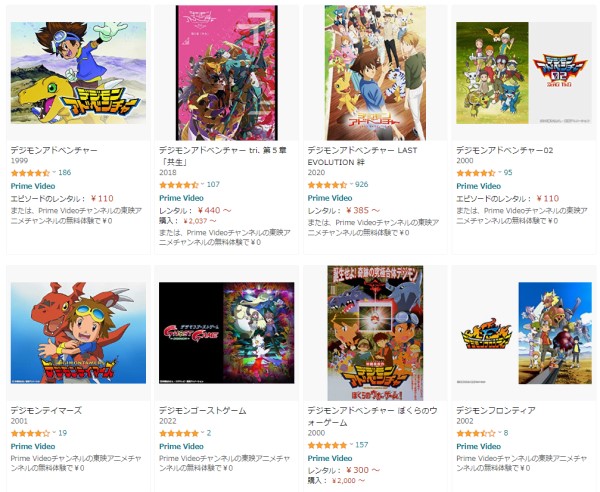
Task: Open the デジモンアドベンチャー02 cover image
Action: click(x=524, y=73)
